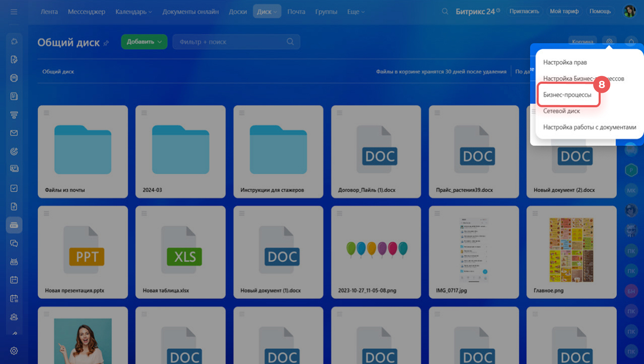The image size is (644, 364).
Task: Click the Пригласить button
Action: point(524,11)
